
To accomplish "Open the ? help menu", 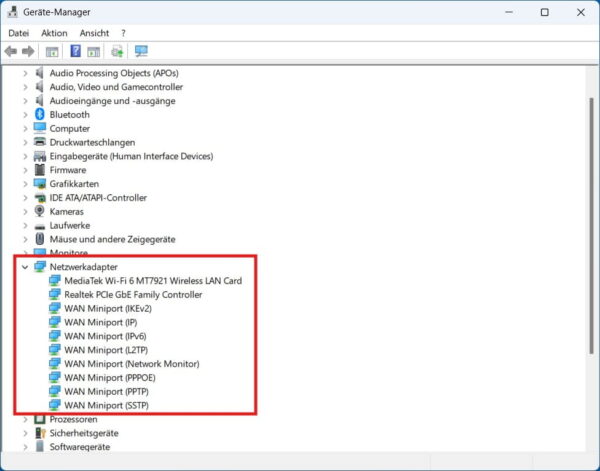I will point(123,33).
